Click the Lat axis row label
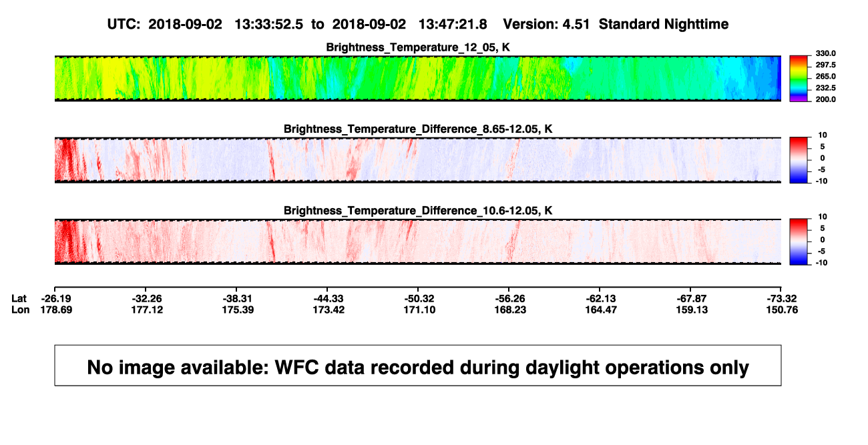Image resolution: width=868 pixels, height=445 pixels. click(x=19, y=298)
